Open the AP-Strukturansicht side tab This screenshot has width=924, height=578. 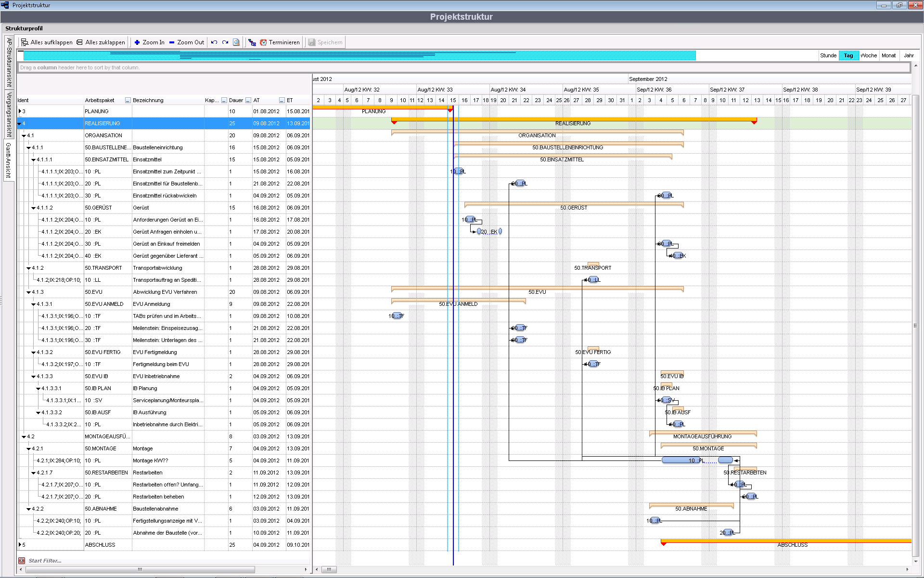(9, 63)
